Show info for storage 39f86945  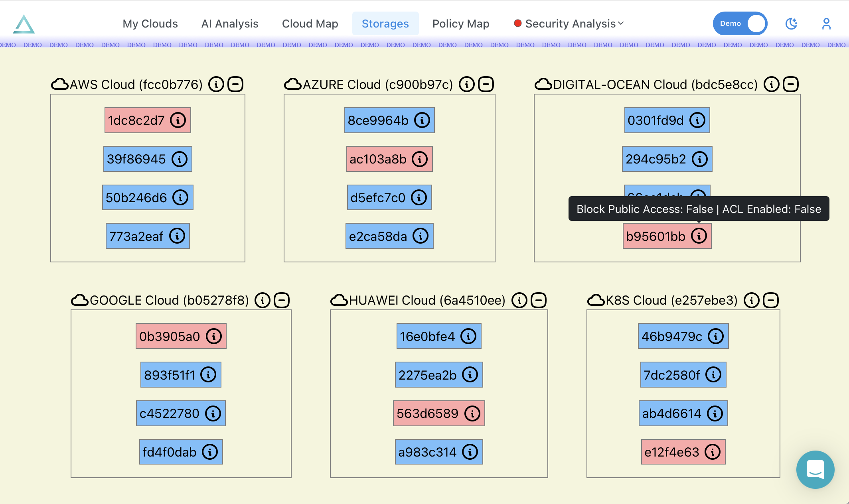tap(180, 159)
